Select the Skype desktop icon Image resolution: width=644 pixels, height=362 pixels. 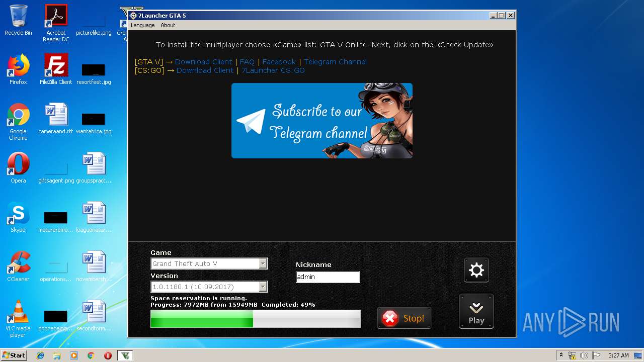pyautogui.click(x=18, y=217)
